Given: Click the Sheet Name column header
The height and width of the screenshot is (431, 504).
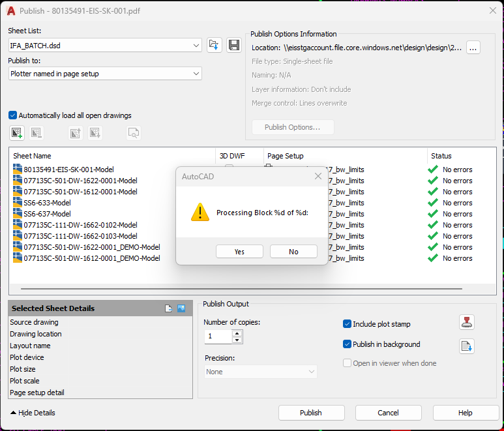Looking at the screenshot, I should [33, 156].
